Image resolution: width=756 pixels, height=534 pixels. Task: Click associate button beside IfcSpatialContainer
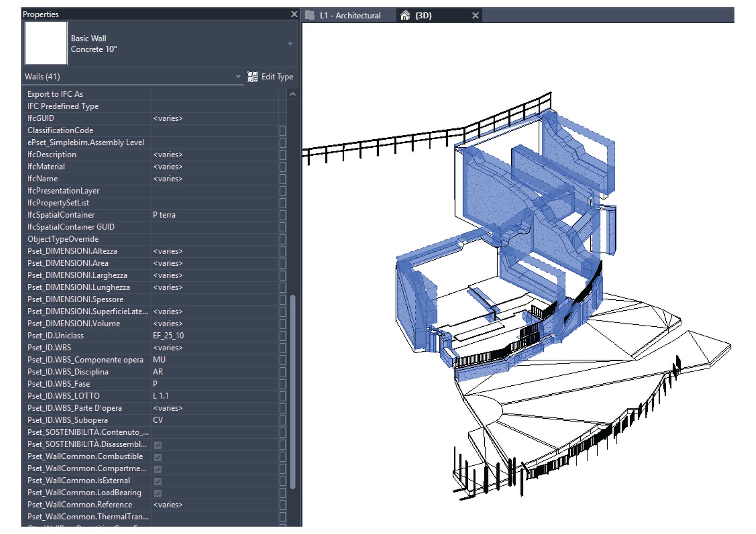(283, 215)
